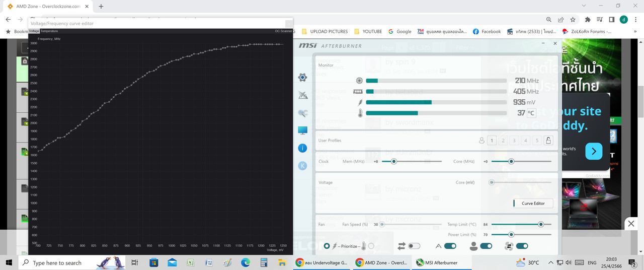This screenshot has height=270, width=644.
Task: Open UPLOAD PICTURES bookmark folder
Action: coord(325,31)
